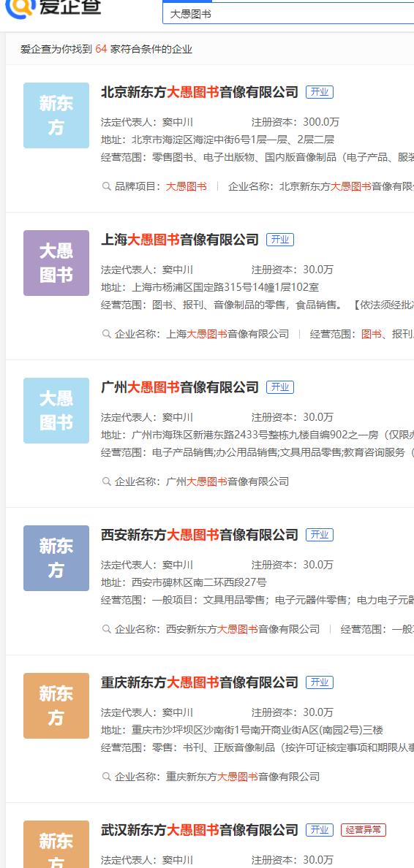Viewport: 414px width, 868px height.
Task: Click the light blue 大愚图书 thumbnail for the Guangzhou company
Action: [56, 410]
